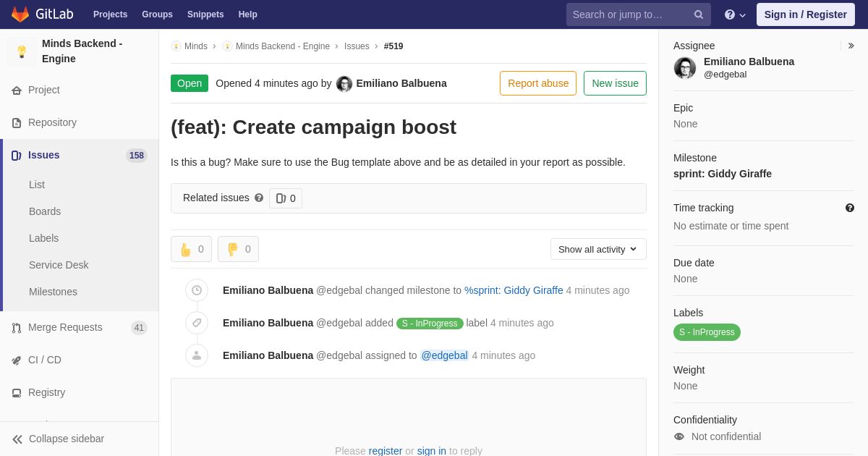Screen dimensions: 868x456
Task: Click the CI / CD rocket icon
Action: [x=17, y=360]
